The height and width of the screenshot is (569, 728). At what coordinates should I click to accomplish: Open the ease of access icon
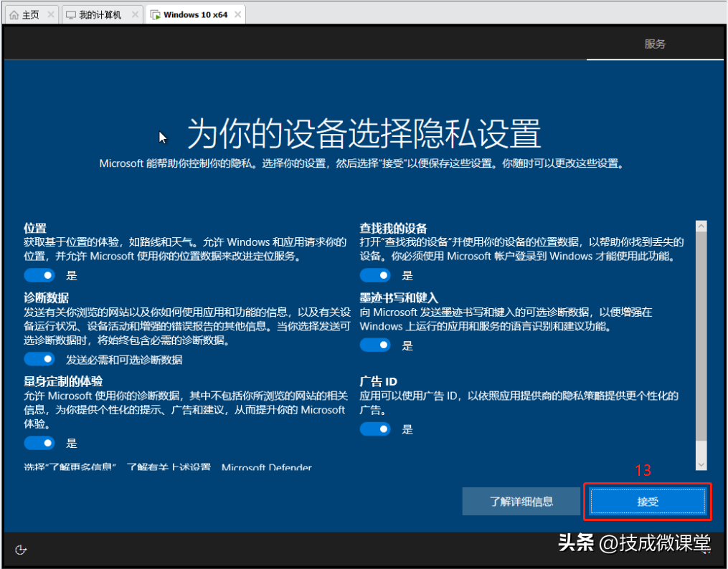(x=21, y=550)
